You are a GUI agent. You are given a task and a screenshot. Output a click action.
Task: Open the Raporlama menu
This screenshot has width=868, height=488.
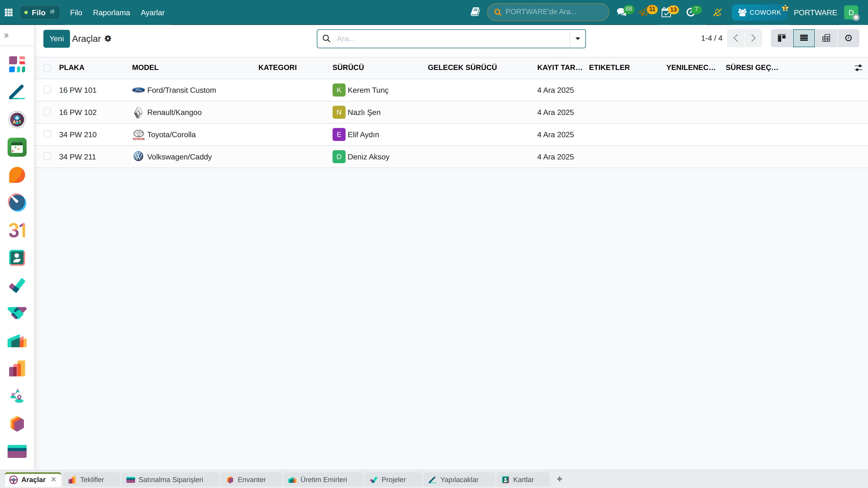111,12
